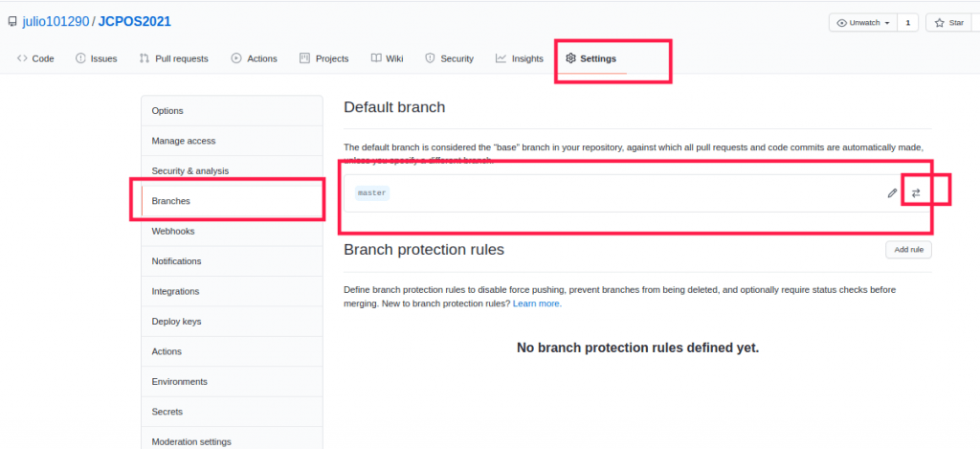Open the Wiki tab

pyautogui.click(x=387, y=58)
